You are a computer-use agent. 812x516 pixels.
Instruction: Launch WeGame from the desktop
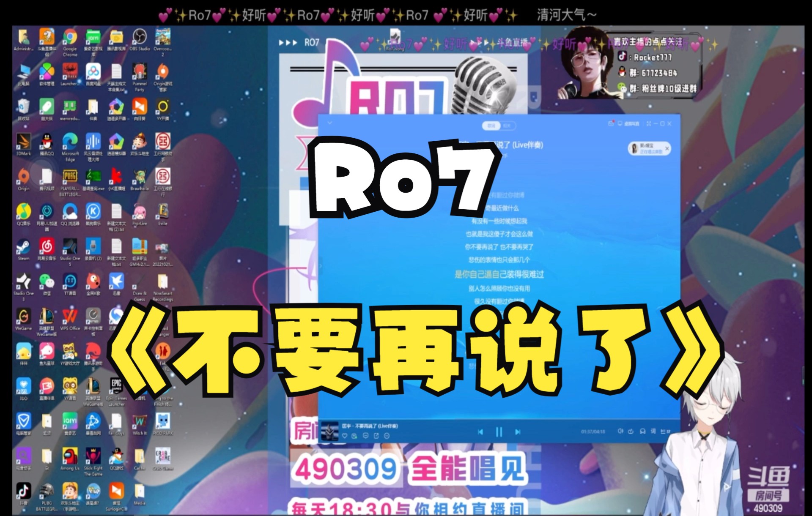pyautogui.click(x=24, y=319)
